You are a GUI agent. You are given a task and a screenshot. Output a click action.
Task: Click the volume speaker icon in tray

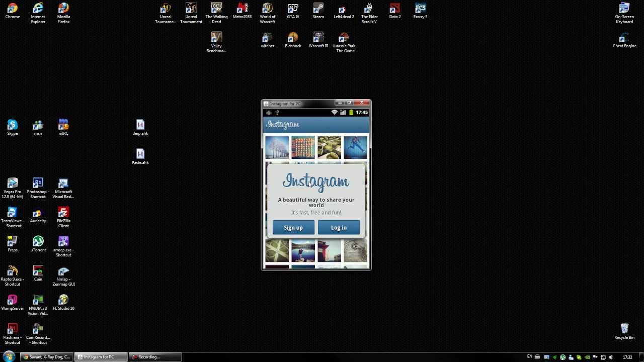611,357
